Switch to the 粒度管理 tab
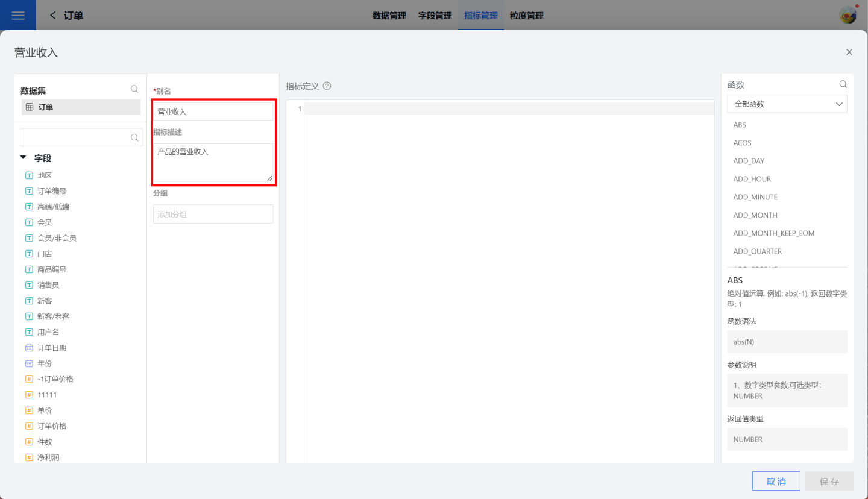The width and height of the screenshot is (868, 499). coord(526,16)
